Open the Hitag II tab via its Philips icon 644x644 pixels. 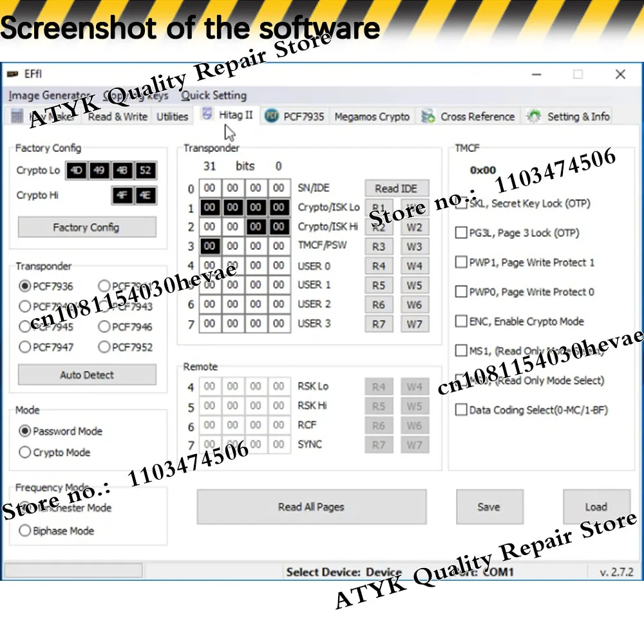pos(207,115)
